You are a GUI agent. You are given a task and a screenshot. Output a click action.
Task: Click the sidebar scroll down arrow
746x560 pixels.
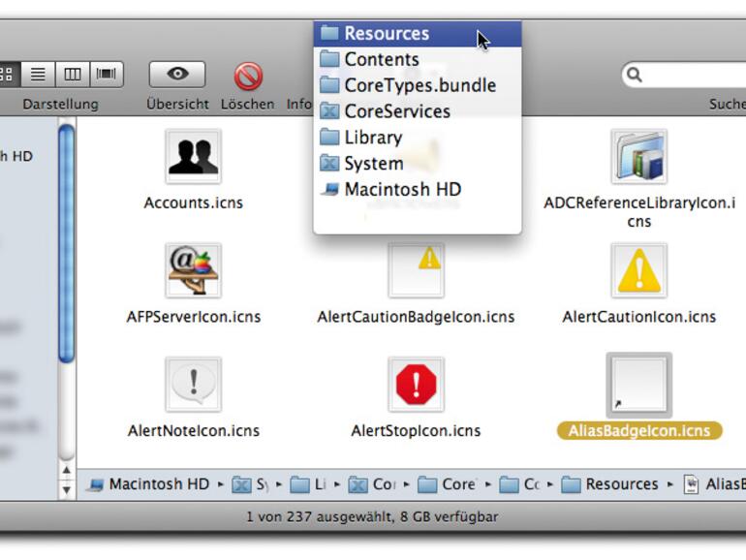[67, 489]
